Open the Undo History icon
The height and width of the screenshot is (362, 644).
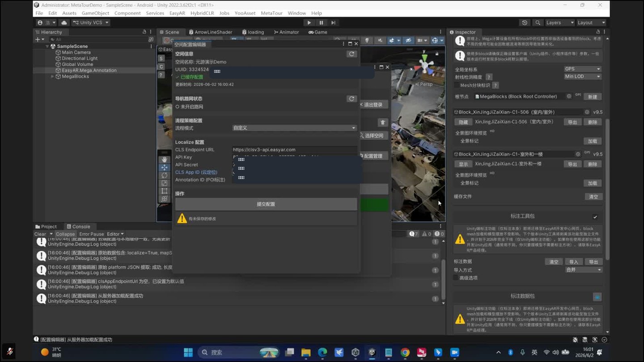coord(525,22)
